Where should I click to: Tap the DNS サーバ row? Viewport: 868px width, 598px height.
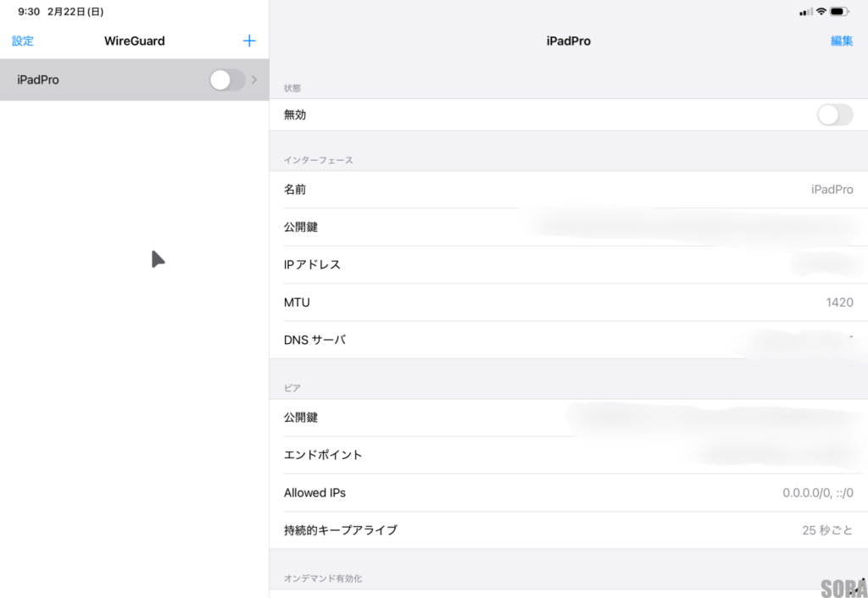(568, 340)
